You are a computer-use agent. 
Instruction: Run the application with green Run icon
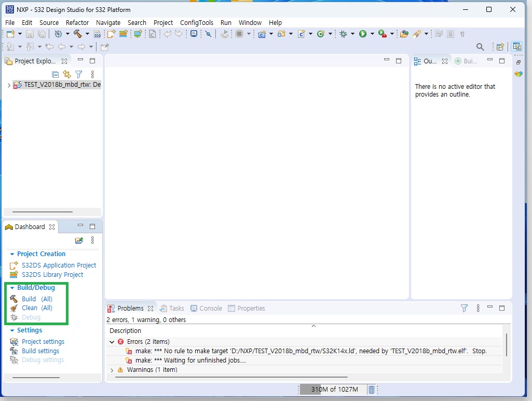click(363, 34)
